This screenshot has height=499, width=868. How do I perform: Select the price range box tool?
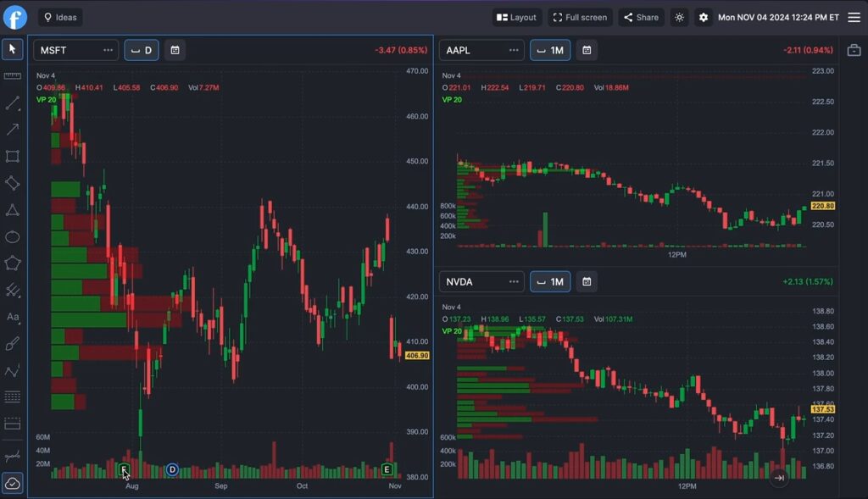click(12, 424)
